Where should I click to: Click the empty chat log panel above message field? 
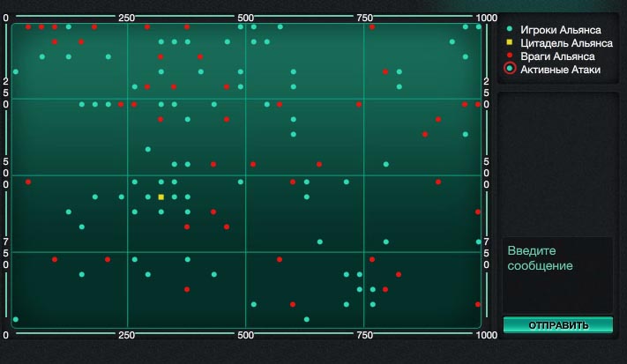(557, 164)
